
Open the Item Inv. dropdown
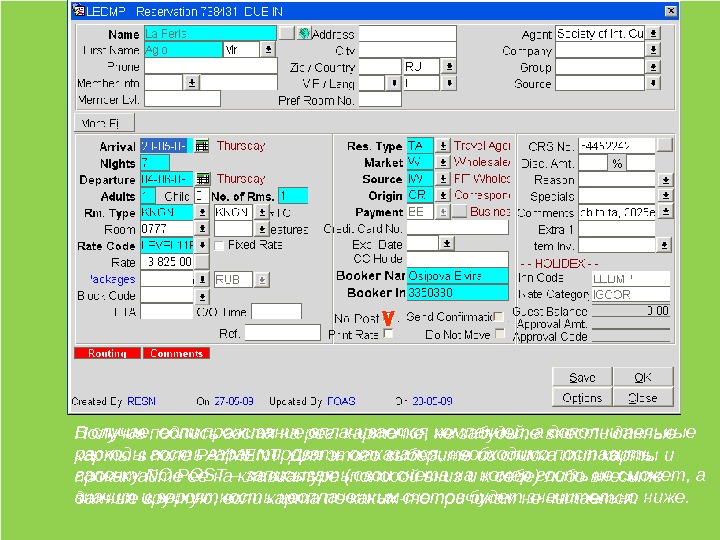pyautogui.click(x=664, y=246)
